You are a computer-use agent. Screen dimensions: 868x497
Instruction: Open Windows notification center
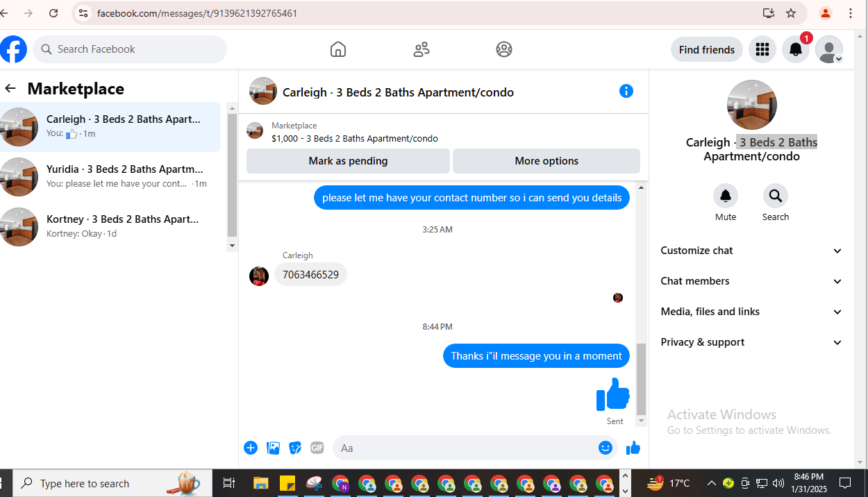[x=845, y=483]
